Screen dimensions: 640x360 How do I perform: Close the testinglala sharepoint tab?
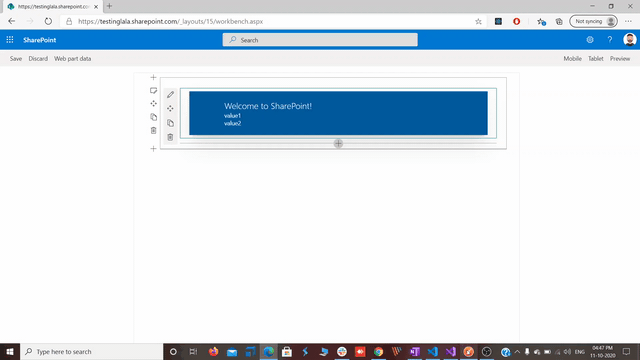pyautogui.click(x=96, y=7)
